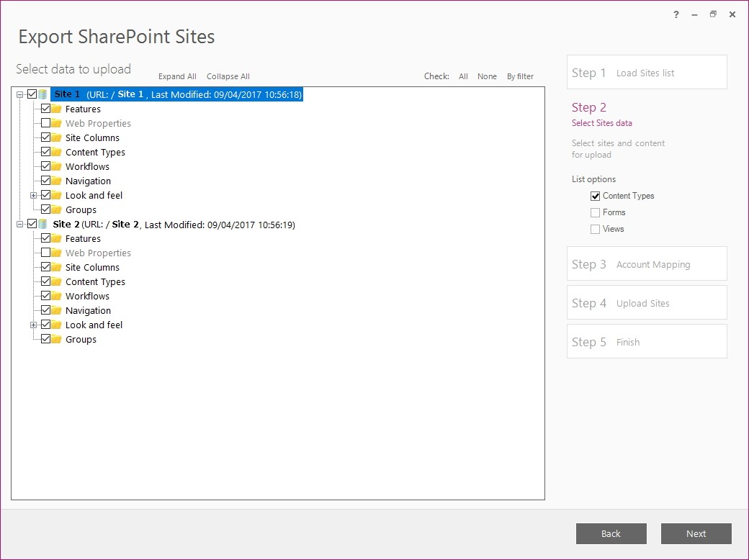Go to Step 4 Upload Sites
749x560 pixels.
(x=647, y=303)
